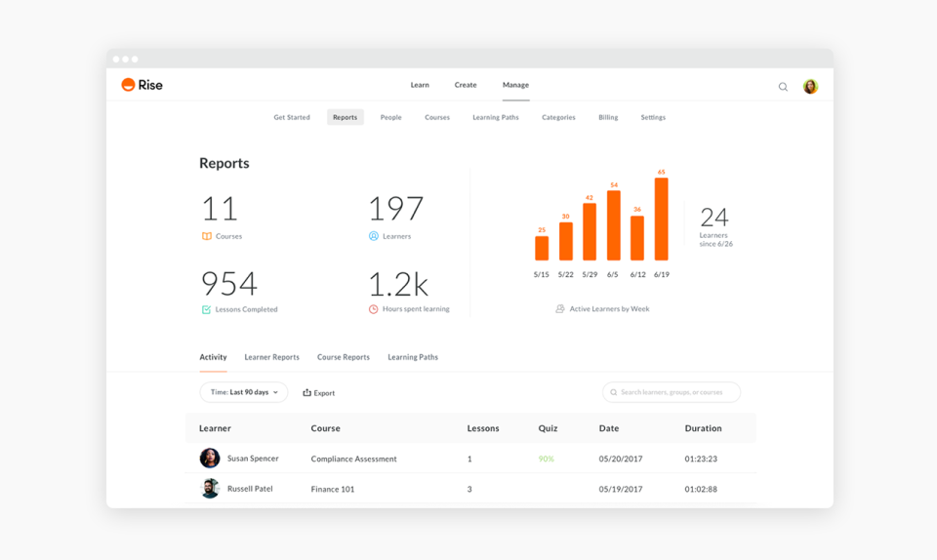Switch to Learning Paths report tab
Screen dimensions: 937x560
pos(413,357)
